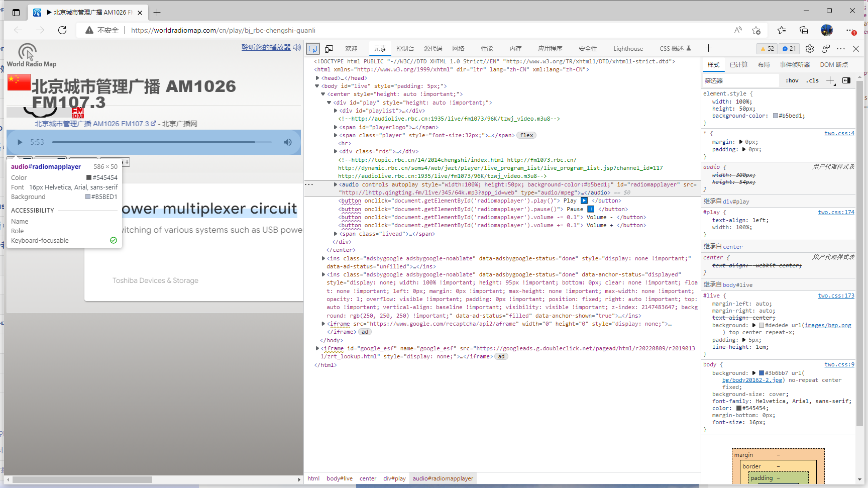Expand the span#playerlogo node
868x488 pixels.
pos(336,127)
